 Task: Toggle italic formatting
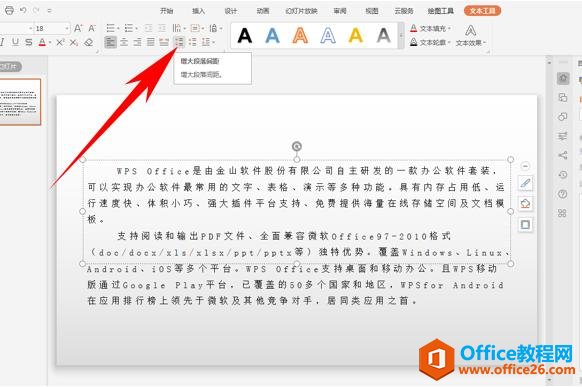[x=2, y=42]
